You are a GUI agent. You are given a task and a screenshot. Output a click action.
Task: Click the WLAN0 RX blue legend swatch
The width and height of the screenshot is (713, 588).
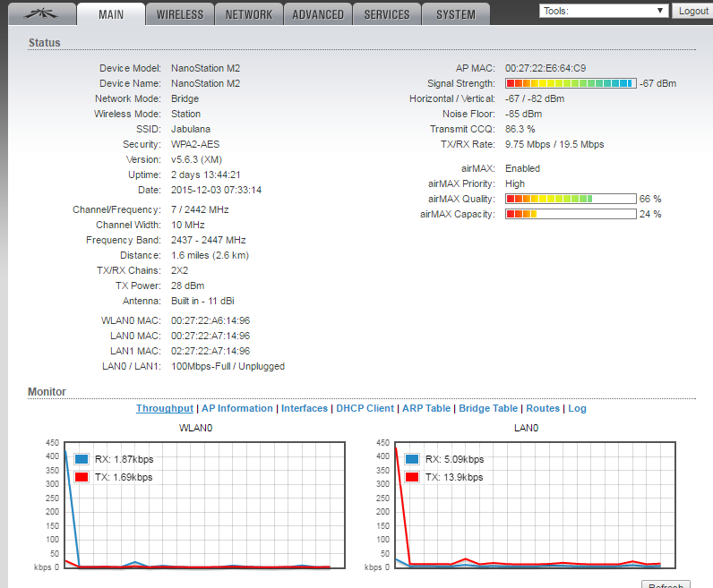[82, 459]
